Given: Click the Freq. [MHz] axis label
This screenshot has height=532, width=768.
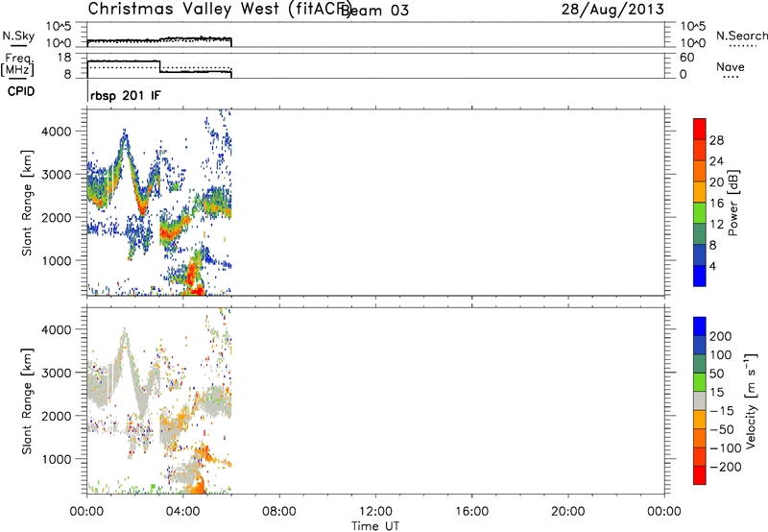Looking at the screenshot, I should tap(17, 65).
